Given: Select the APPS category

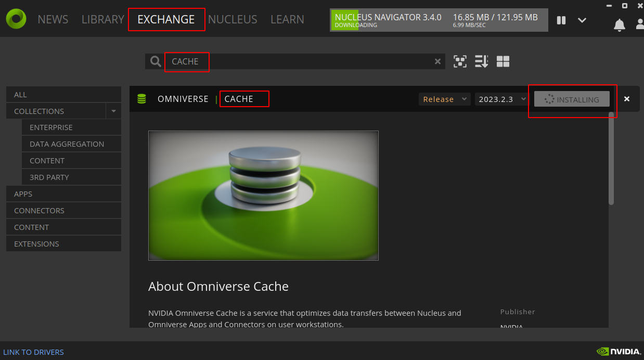Looking at the screenshot, I should (x=63, y=194).
